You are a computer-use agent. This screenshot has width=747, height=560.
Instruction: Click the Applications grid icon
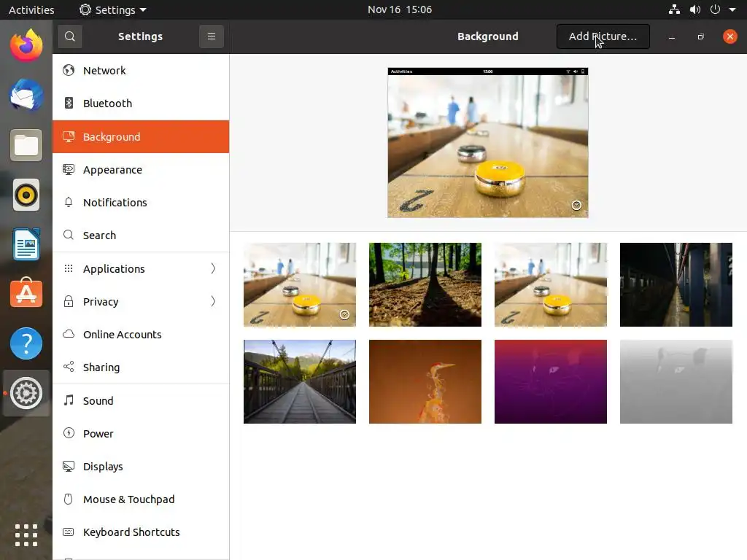click(x=69, y=268)
